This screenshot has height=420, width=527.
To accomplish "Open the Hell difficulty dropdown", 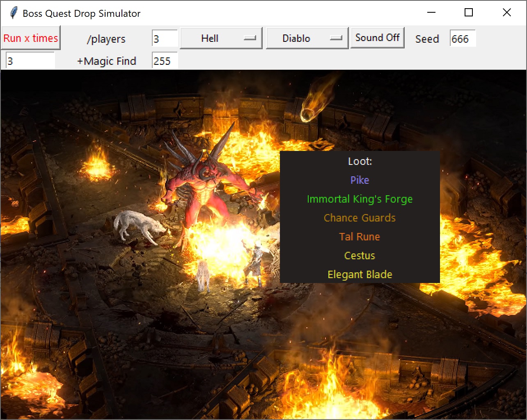I will pyautogui.click(x=221, y=39).
